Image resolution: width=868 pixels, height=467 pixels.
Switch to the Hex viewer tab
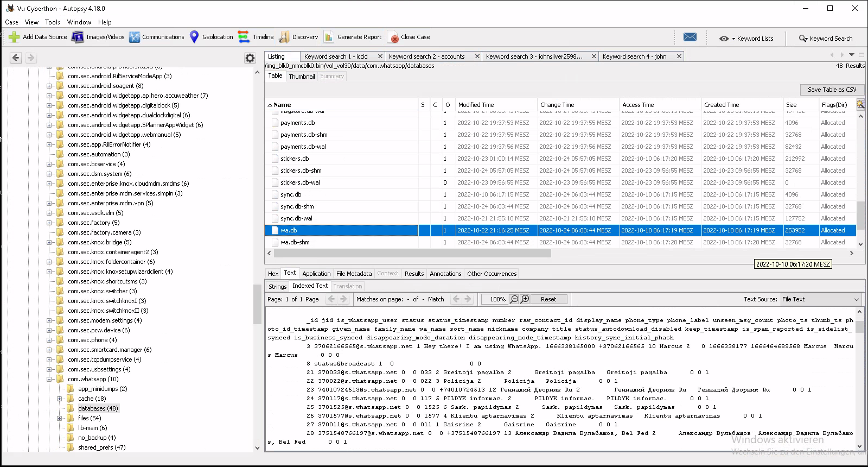pos(273,274)
